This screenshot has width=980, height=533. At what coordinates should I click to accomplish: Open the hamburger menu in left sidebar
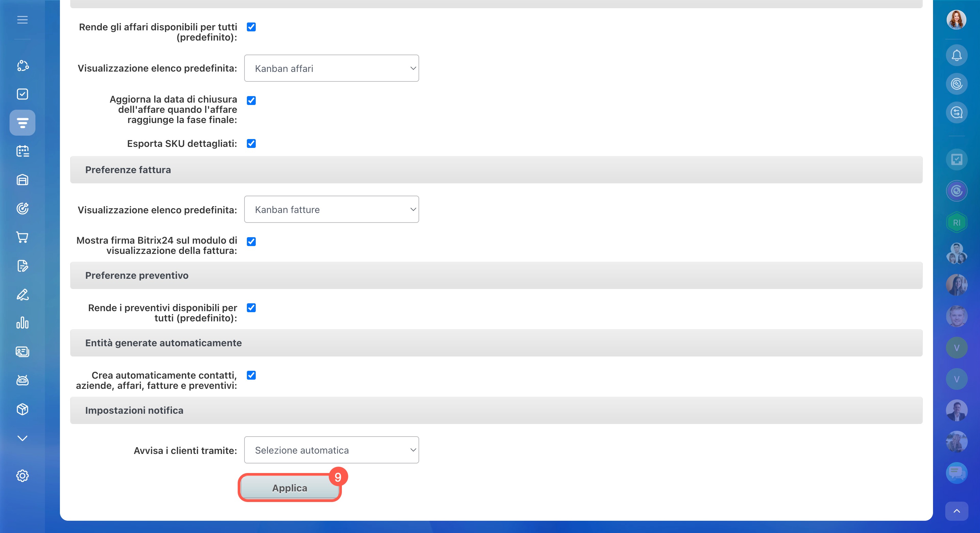pyautogui.click(x=22, y=20)
